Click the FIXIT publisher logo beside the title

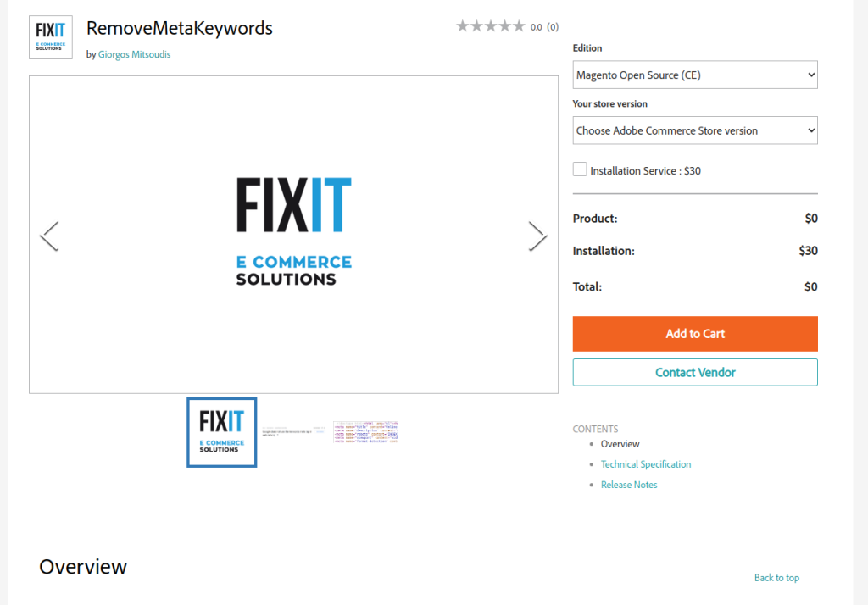(x=50, y=36)
